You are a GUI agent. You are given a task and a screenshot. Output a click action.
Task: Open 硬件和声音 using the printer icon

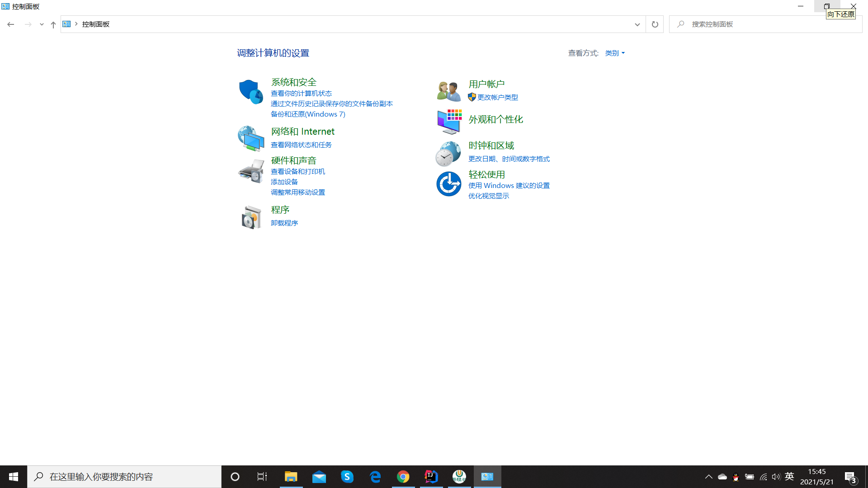(x=250, y=172)
